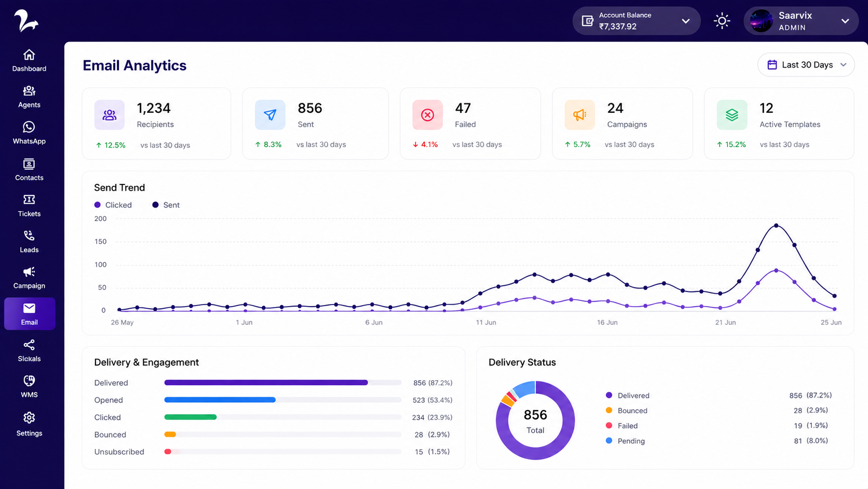Click the Delivered purple progress bar

(x=266, y=382)
